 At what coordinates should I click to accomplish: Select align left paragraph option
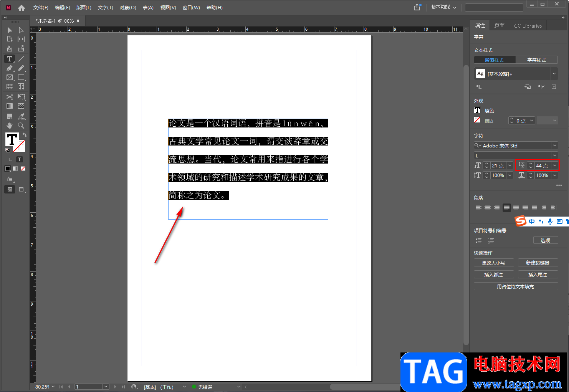478,208
